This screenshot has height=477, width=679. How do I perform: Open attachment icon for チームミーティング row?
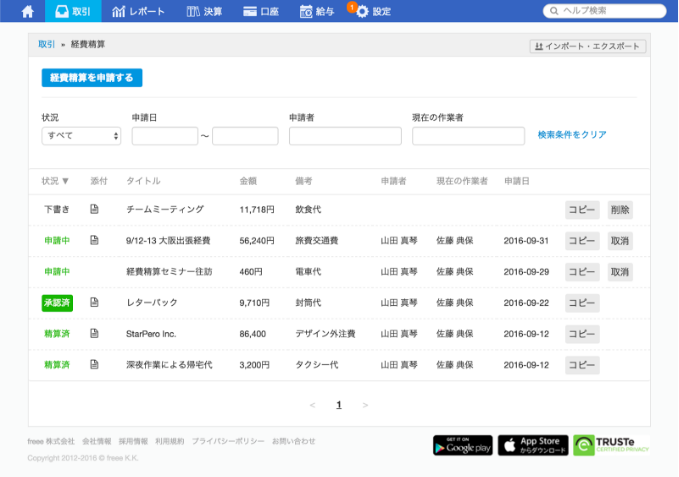click(95, 210)
